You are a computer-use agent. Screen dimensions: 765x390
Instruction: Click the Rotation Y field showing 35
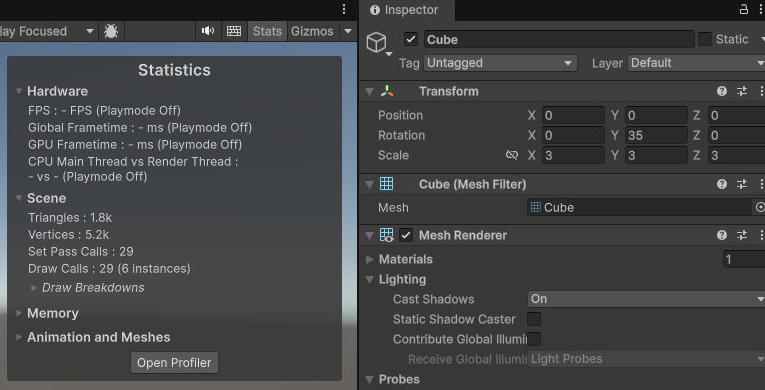tap(656, 135)
